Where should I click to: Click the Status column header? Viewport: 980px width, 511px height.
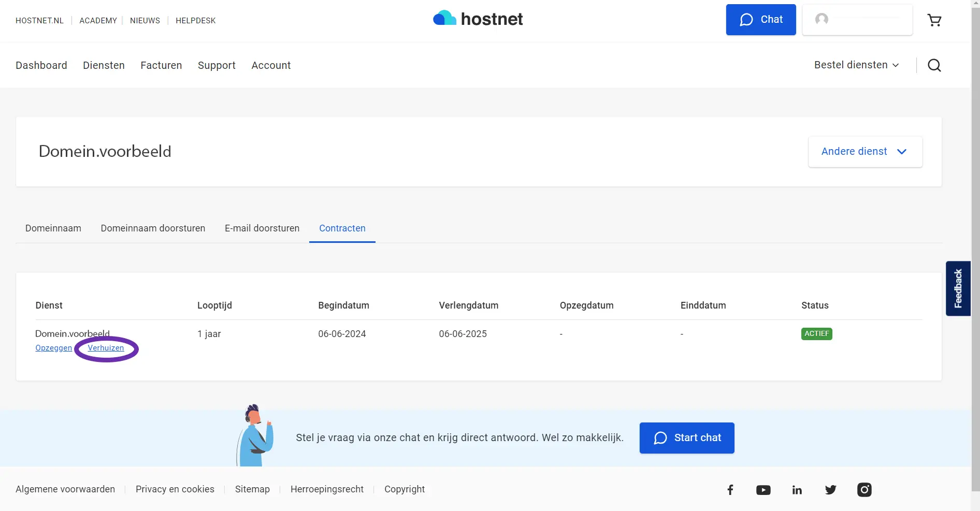point(815,305)
